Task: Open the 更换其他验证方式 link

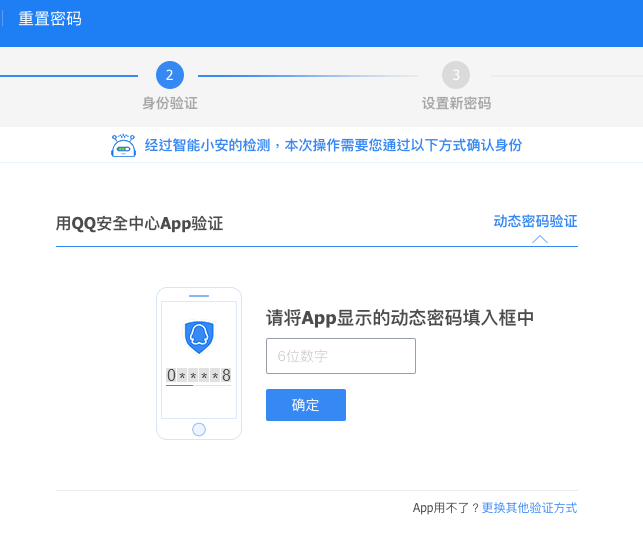Action: [x=529, y=508]
